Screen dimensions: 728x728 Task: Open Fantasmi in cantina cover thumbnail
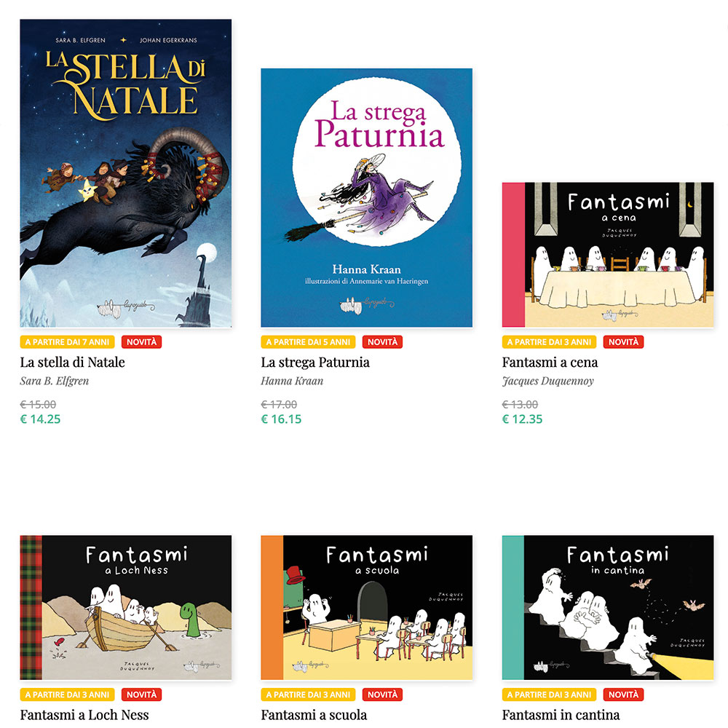point(608,608)
